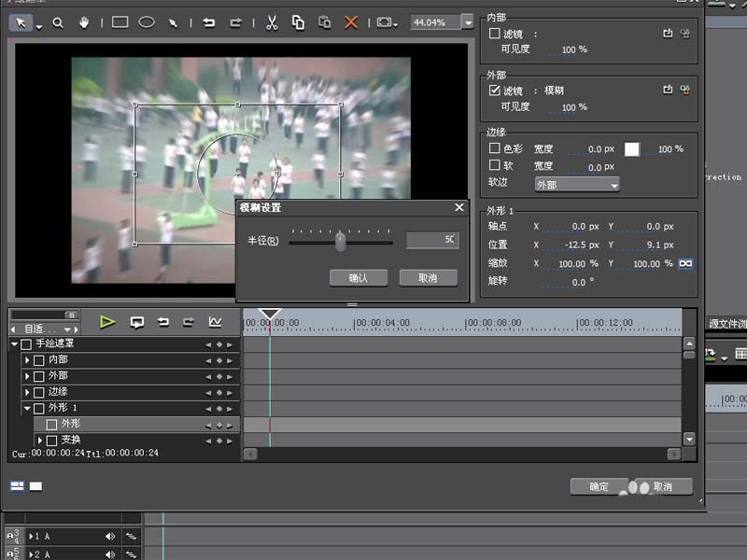Paste the copied shape
This screenshot has height=560, width=747.
point(324,22)
